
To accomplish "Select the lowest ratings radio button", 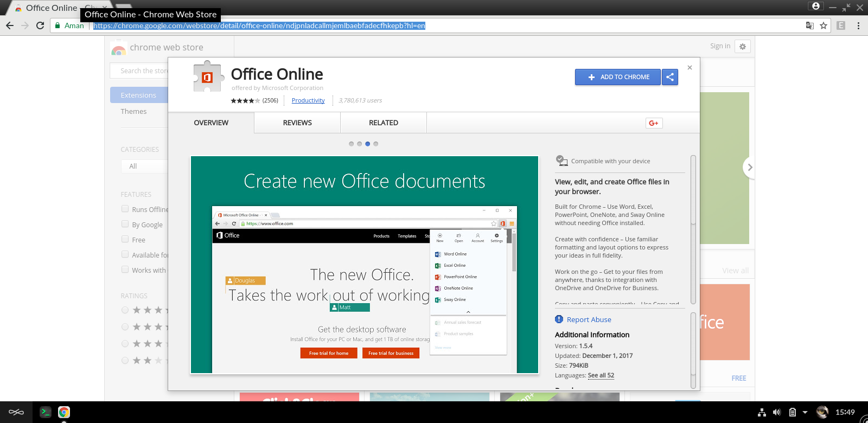I will click(x=125, y=361).
